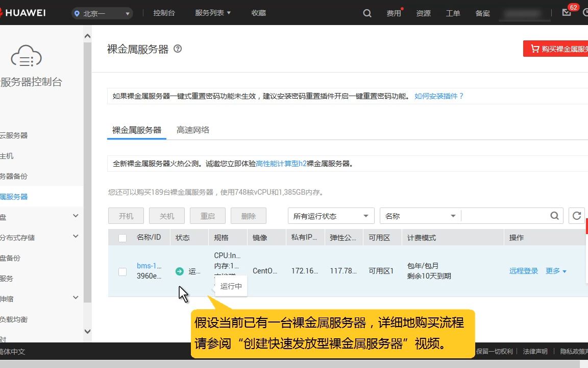This screenshot has width=588, height=368.
Task: Open 备案 in the top bar
Action: pyautogui.click(x=483, y=13)
